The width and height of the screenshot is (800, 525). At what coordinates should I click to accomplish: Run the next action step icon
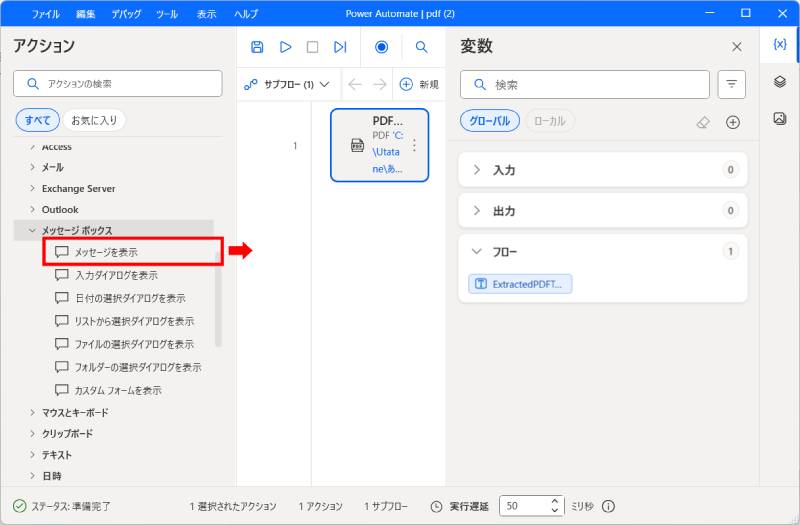coord(340,47)
